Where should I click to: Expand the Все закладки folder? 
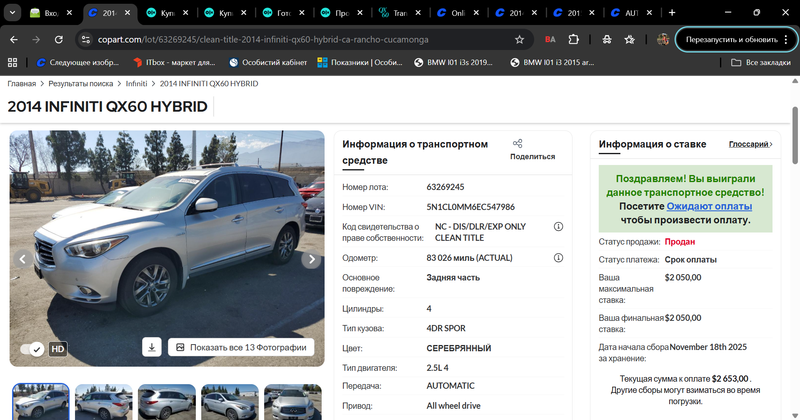[761, 62]
